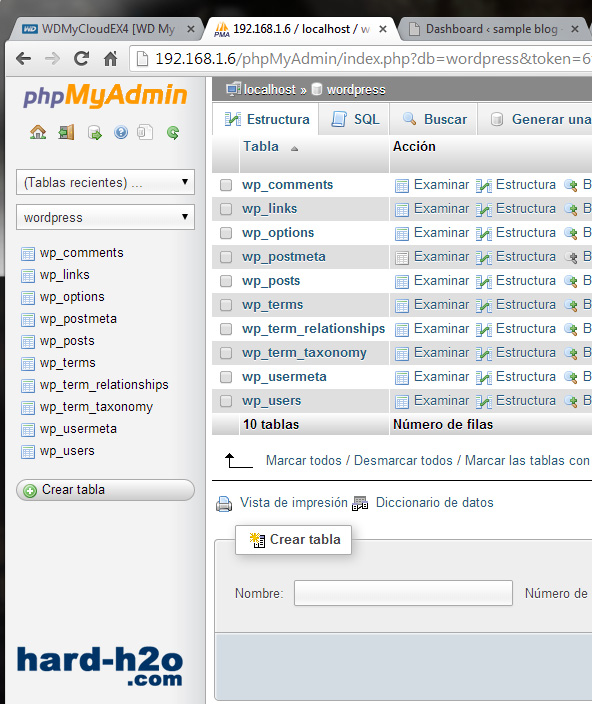Check the wp_term_relationships checkbox
The height and width of the screenshot is (704, 592).
226,329
